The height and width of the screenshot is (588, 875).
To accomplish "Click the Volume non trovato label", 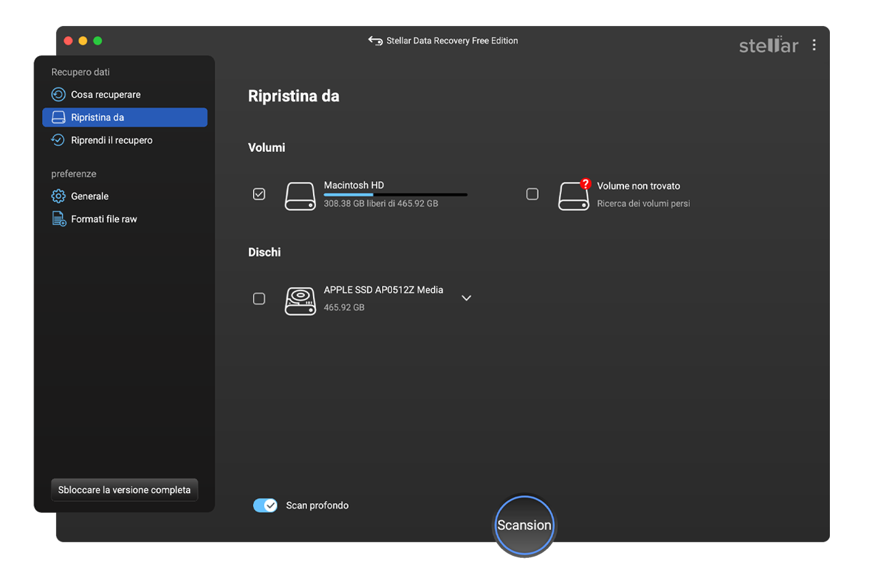I will [x=638, y=186].
